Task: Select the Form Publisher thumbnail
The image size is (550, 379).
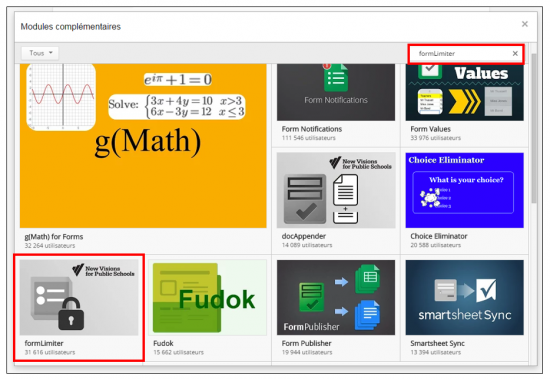Action: (336, 298)
